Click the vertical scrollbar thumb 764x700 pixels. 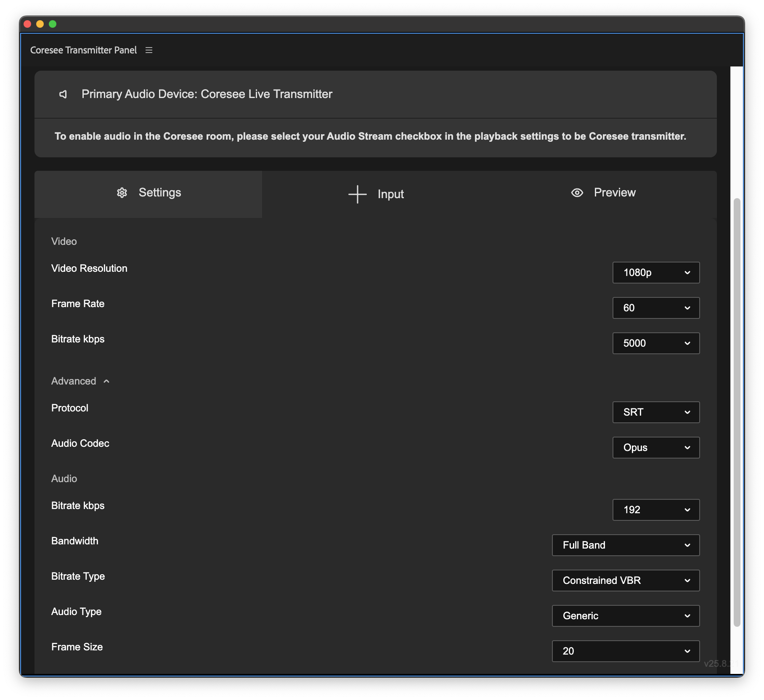point(737,412)
